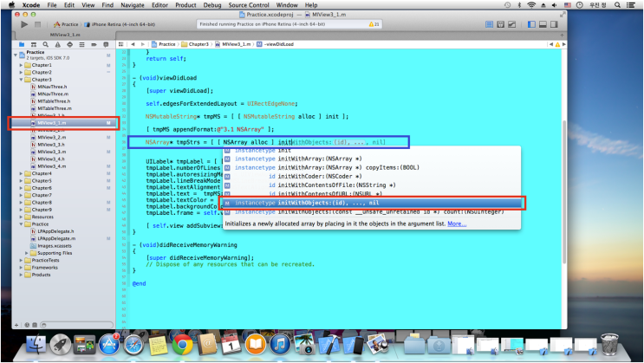The height and width of the screenshot is (363, 644).
Task: Open the Trash in the Dock
Action: point(611,344)
